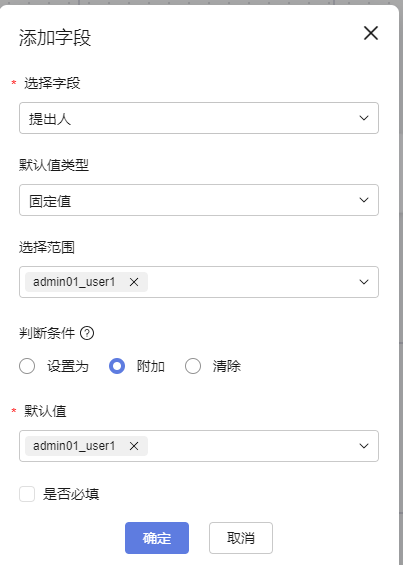Open the 固定值 type selector
Screen dimensions: 403x565
199,200
